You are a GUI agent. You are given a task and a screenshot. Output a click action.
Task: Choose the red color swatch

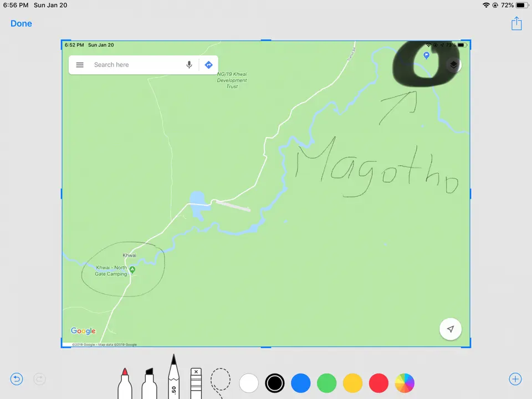point(378,383)
